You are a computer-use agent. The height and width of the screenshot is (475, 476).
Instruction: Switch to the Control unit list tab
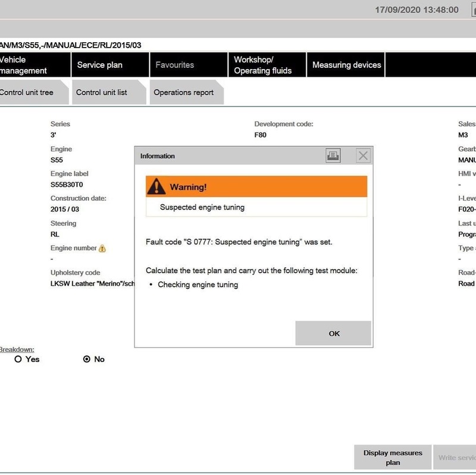click(109, 92)
